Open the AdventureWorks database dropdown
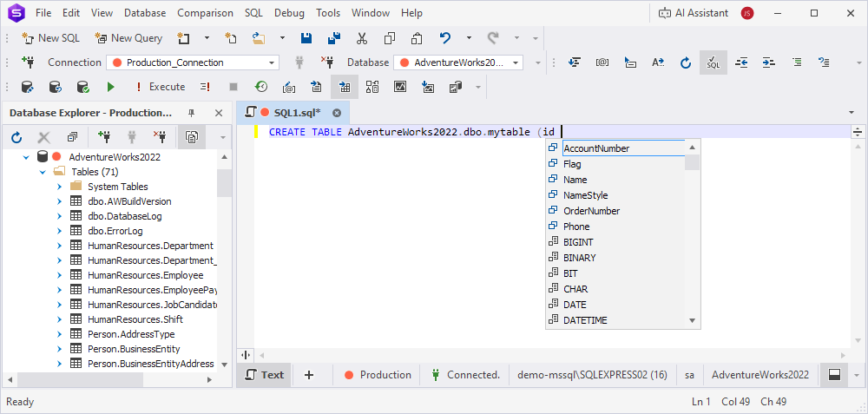868x414 pixels. (516, 62)
